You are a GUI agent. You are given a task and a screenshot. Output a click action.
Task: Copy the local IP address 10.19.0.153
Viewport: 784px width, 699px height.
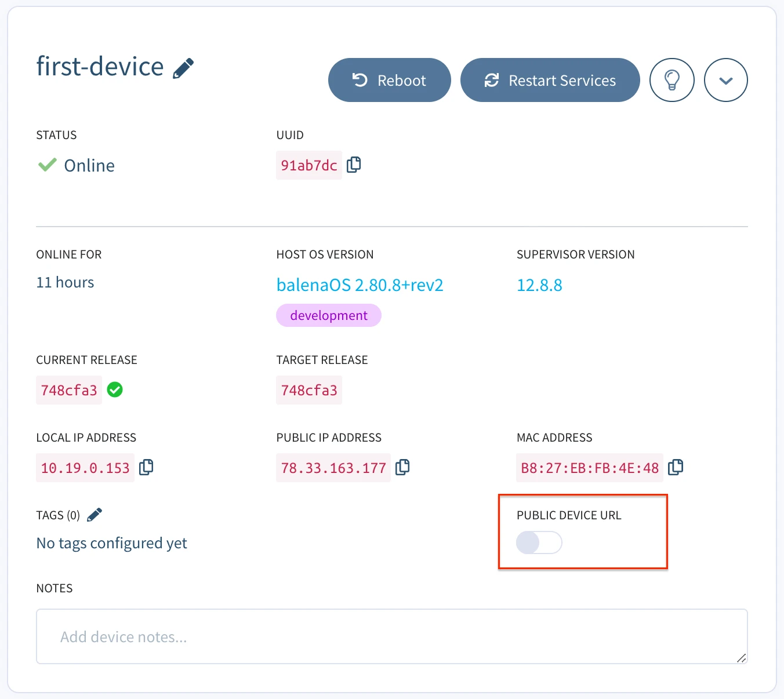(x=146, y=467)
